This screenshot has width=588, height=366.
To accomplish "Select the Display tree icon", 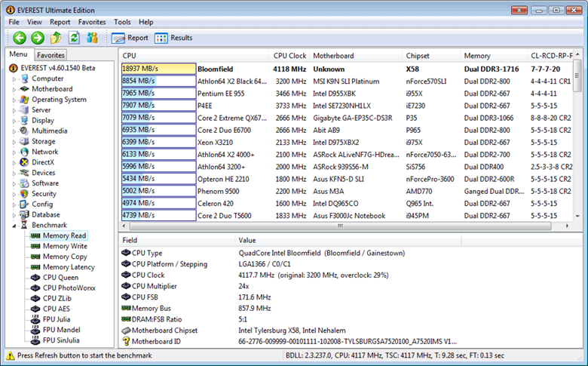I will pos(24,121).
